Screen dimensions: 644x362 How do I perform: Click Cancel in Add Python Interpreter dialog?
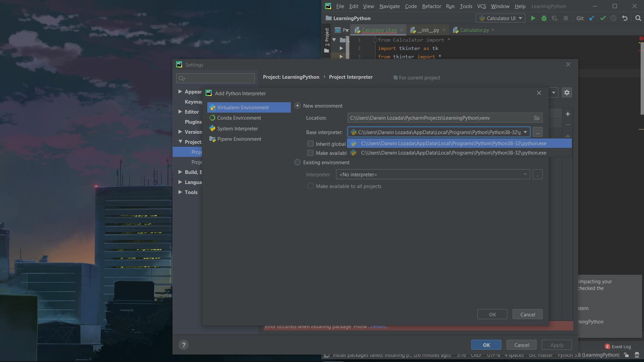(x=528, y=314)
